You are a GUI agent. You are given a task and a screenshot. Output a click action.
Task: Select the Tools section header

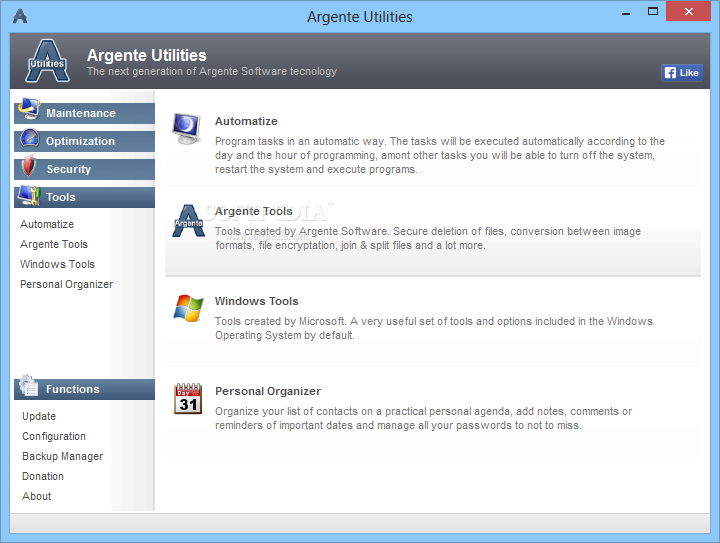click(84, 197)
